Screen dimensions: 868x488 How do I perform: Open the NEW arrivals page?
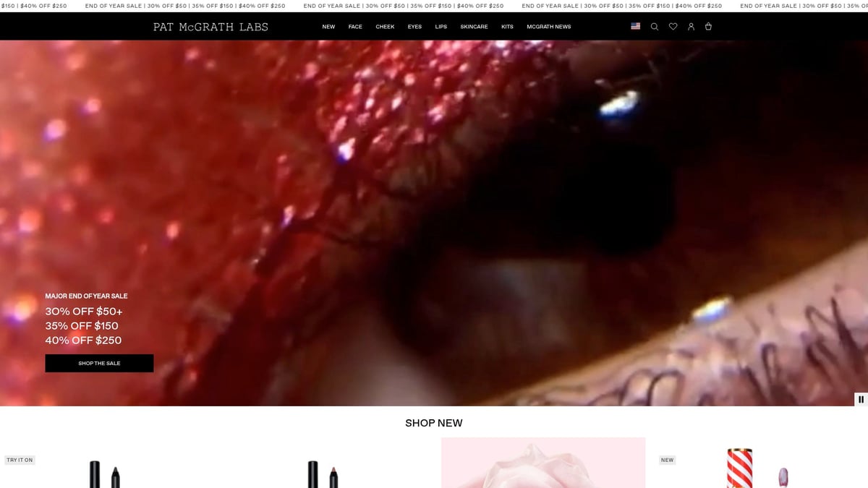click(x=328, y=26)
